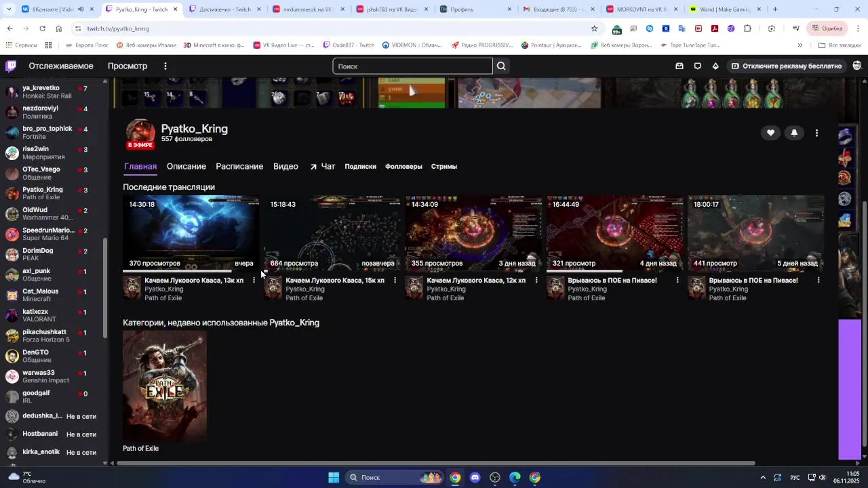Toggle channel notifications bell

[x=794, y=133]
